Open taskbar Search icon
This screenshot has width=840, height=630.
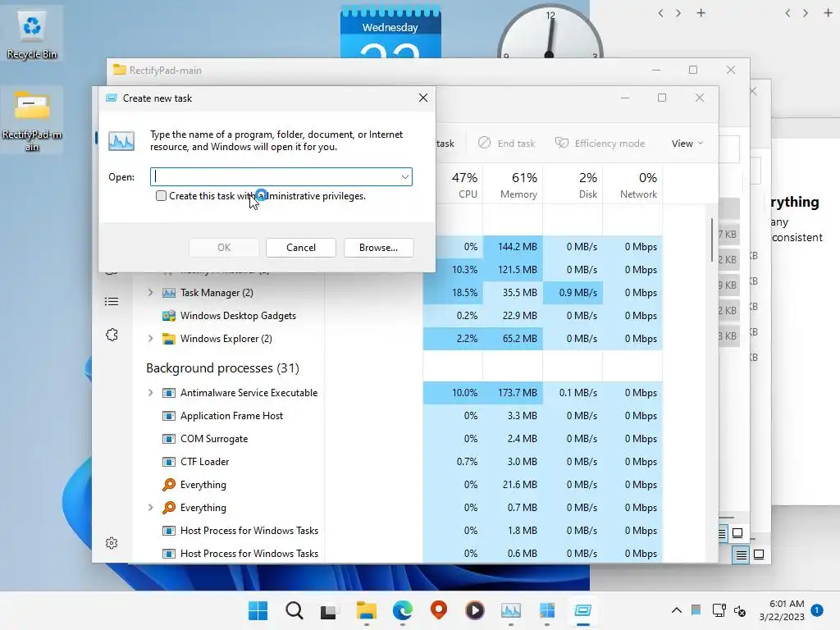pos(294,610)
